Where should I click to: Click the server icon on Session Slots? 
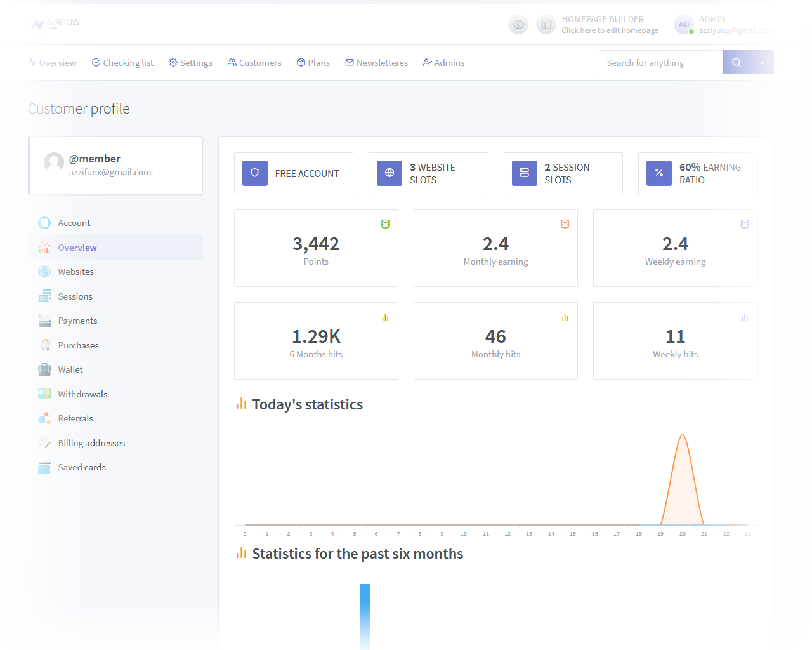point(525,173)
